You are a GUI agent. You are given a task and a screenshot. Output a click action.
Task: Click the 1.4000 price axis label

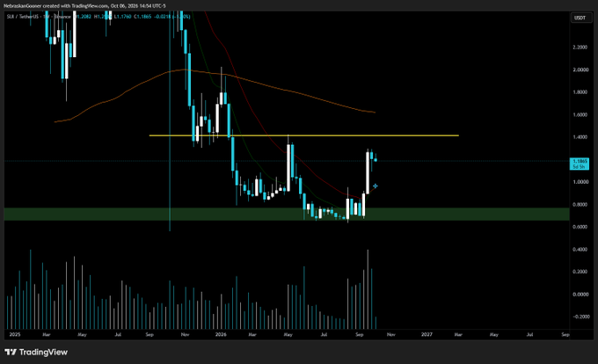(x=580, y=137)
